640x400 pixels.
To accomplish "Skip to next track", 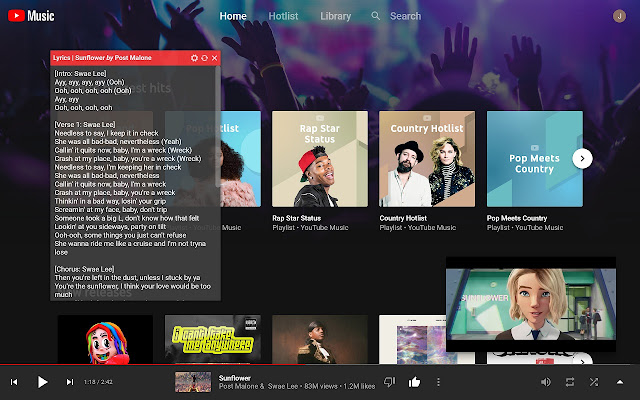I will click(x=70, y=382).
